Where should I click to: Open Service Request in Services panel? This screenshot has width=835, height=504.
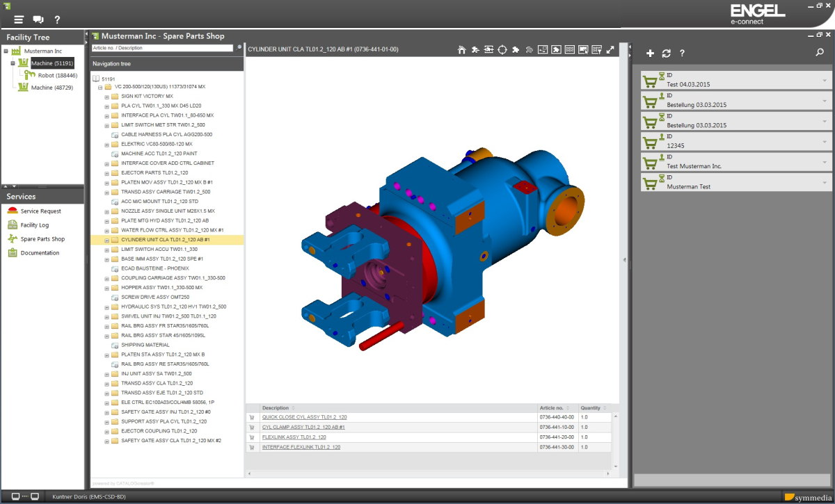pyautogui.click(x=40, y=211)
